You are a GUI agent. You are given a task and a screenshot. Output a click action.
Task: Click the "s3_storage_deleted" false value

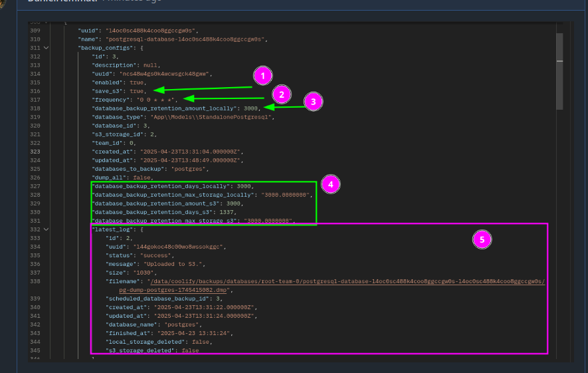pos(190,350)
